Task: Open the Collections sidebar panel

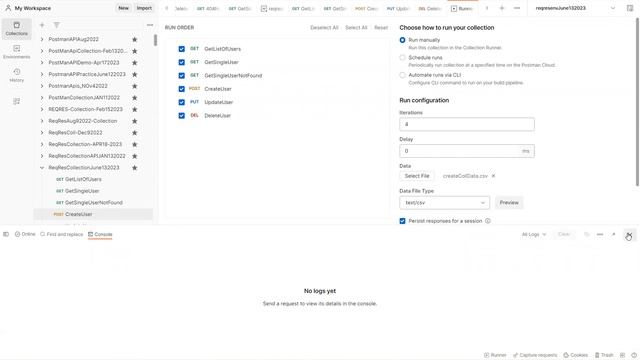Action: [16, 29]
